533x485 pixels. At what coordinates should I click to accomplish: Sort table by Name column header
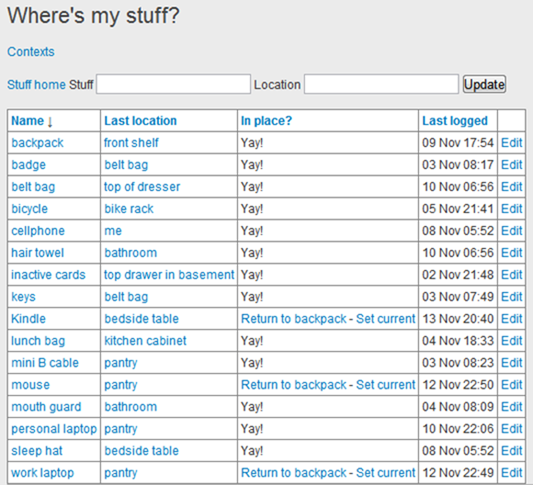[x=28, y=121]
